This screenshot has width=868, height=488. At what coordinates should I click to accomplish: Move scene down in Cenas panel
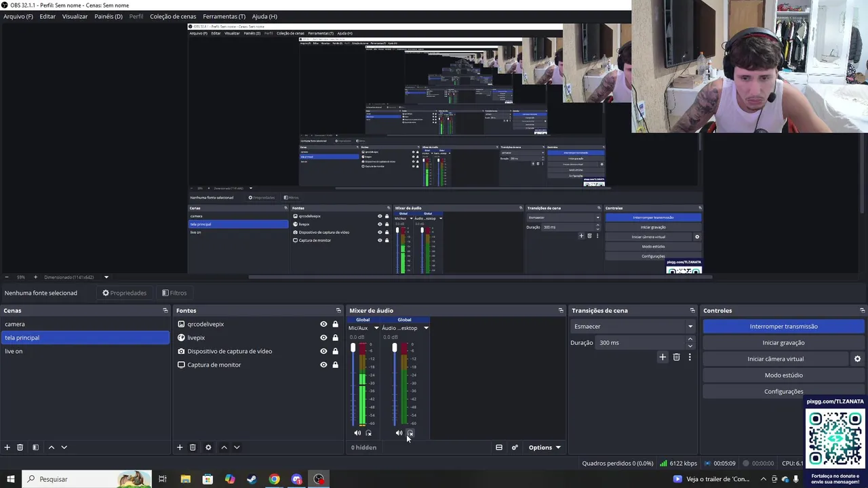click(64, 447)
